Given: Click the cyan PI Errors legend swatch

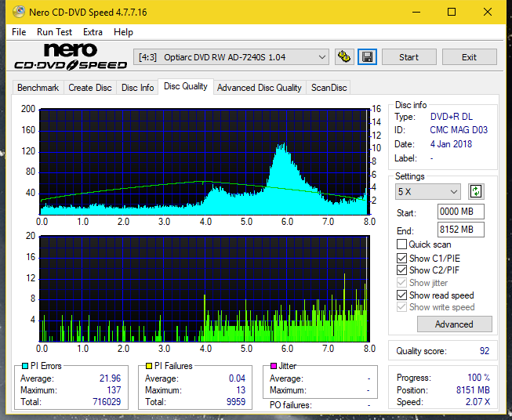Looking at the screenshot, I should point(25,366).
